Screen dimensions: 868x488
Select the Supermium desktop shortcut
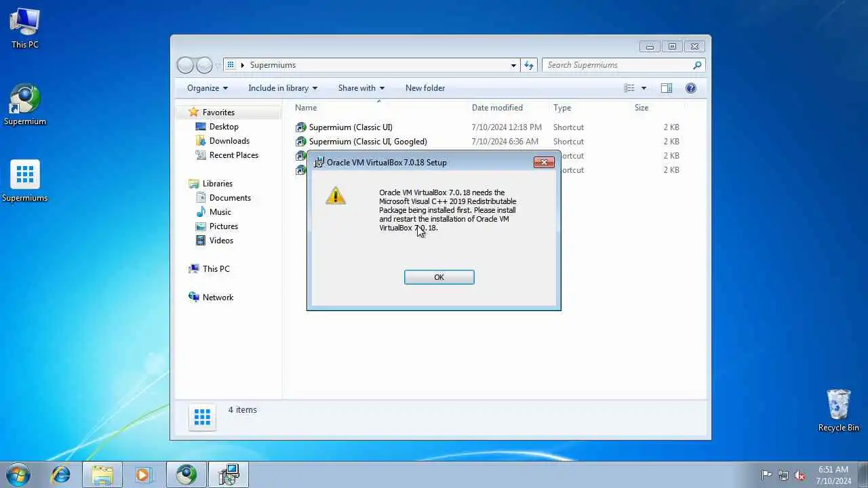point(25,105)
